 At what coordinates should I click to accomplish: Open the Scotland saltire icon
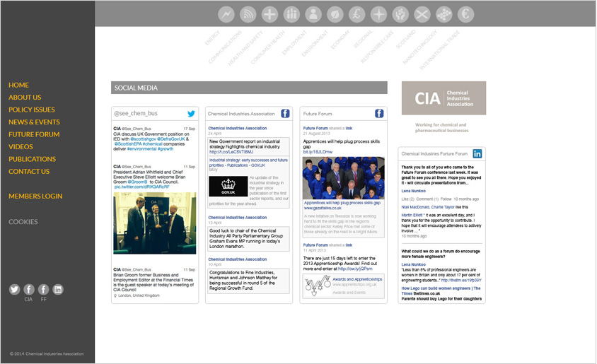[422, 15]
